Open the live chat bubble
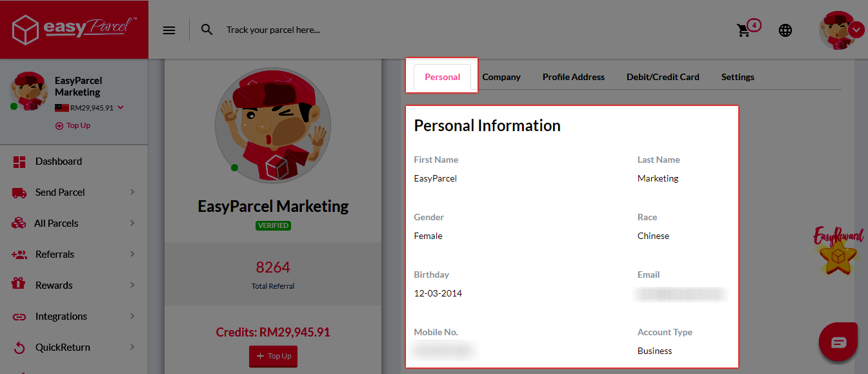 (x=838, y=342)
